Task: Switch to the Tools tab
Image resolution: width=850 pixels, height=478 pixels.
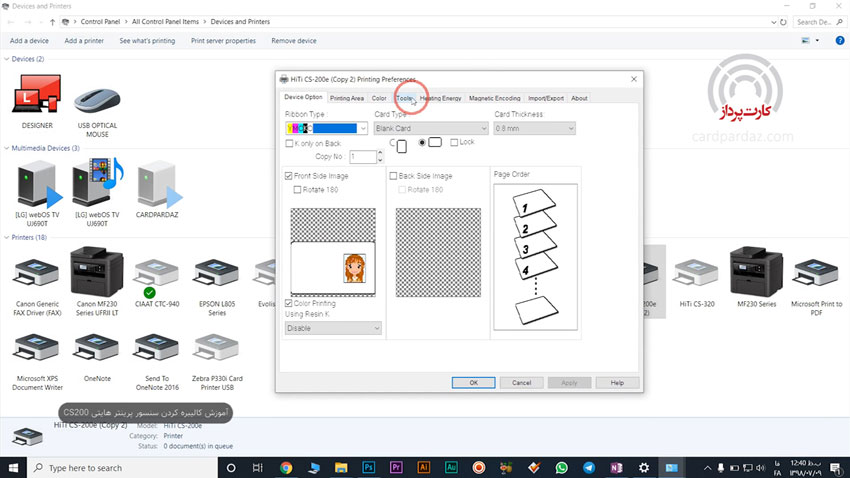Action: coord(404,98)
